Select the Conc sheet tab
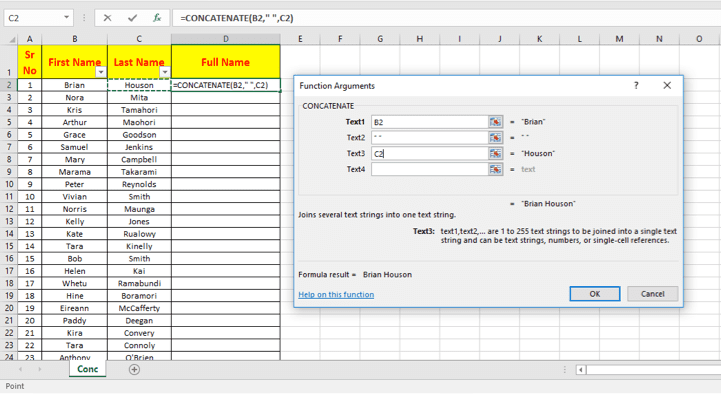Image resolution: width=721 pixels, height=394 pixels. click(87, 369)
